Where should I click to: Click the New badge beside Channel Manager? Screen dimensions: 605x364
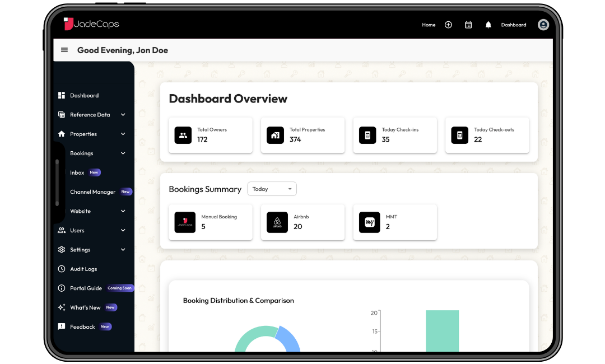(126, 192)
